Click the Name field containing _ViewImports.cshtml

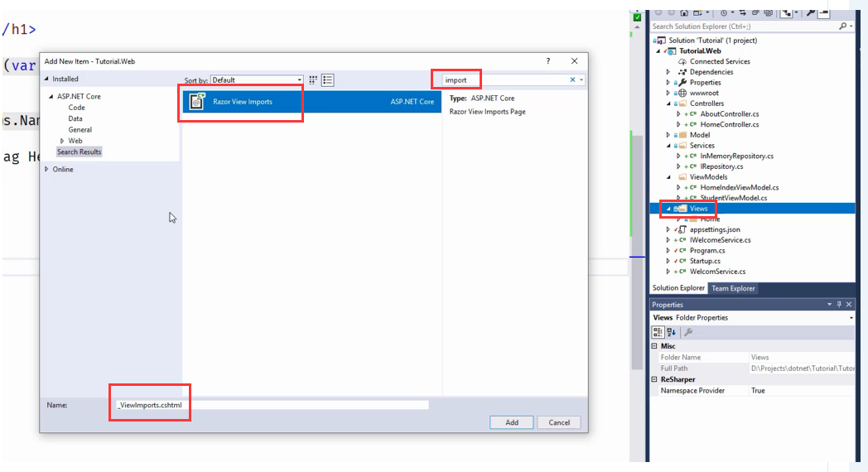click(x=272, y=405)
